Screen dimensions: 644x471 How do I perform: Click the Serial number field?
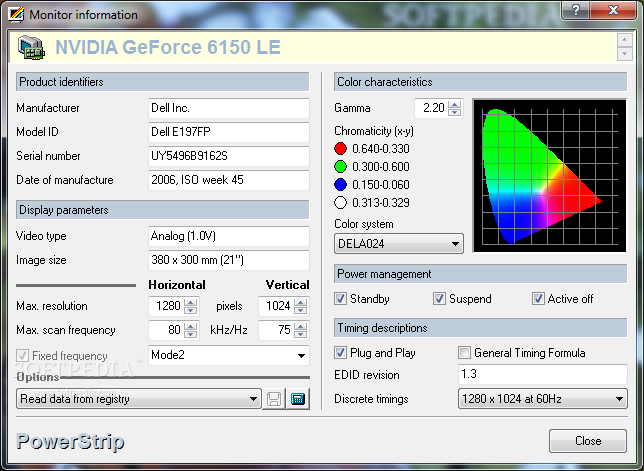pos(229,156)
